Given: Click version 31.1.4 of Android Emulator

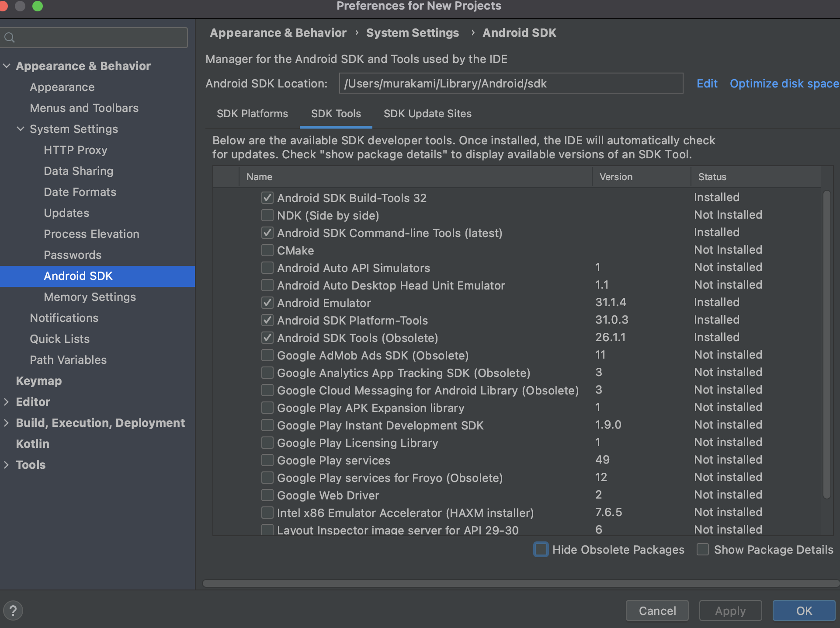Looking at the screenshot, I should pyautogui.click(x=611, y=302).
